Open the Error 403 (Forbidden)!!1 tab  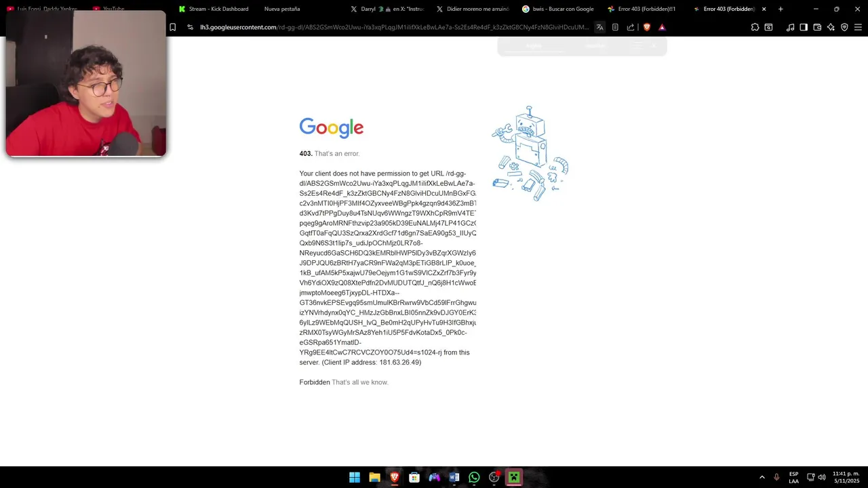coord(643,9)
